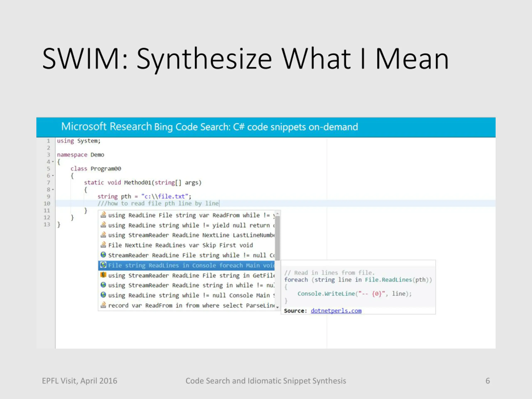This screenshot has width=532, height=399.
Task: Collapse the namespace block fold arrow on line 4
Action: point(53,162)
